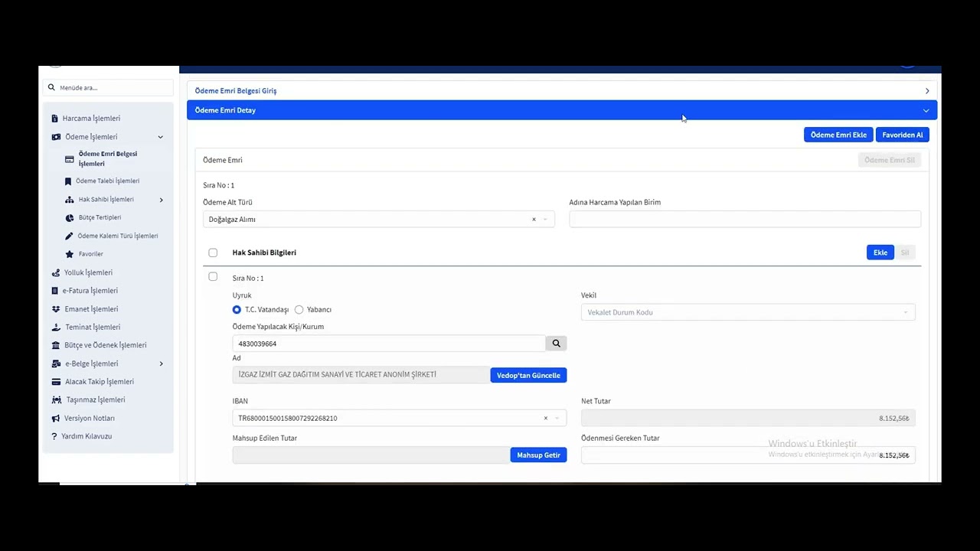Click the Yolluk İşlemleri icon
The image size is (980, 551).
(56, 272)
